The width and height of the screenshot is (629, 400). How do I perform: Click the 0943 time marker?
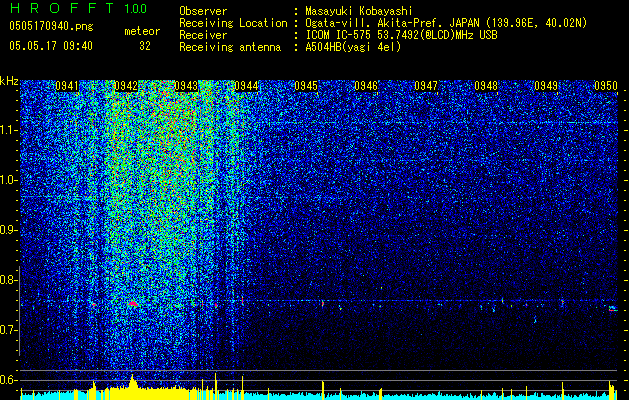click(187, 86)
